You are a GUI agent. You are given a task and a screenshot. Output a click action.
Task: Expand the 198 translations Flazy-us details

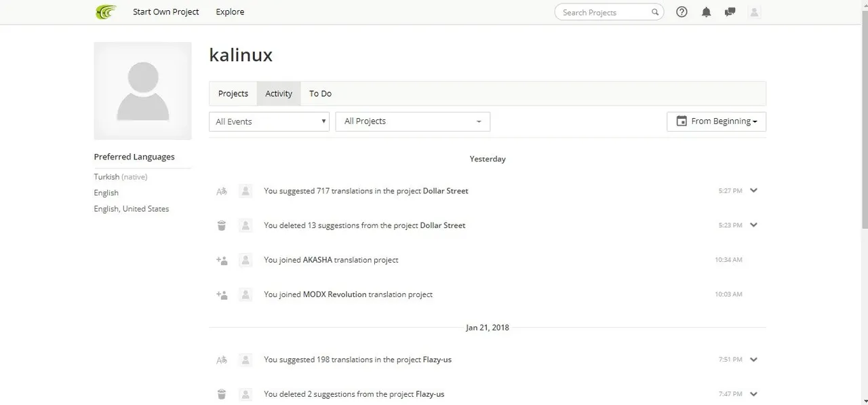(x=753, y=360)
